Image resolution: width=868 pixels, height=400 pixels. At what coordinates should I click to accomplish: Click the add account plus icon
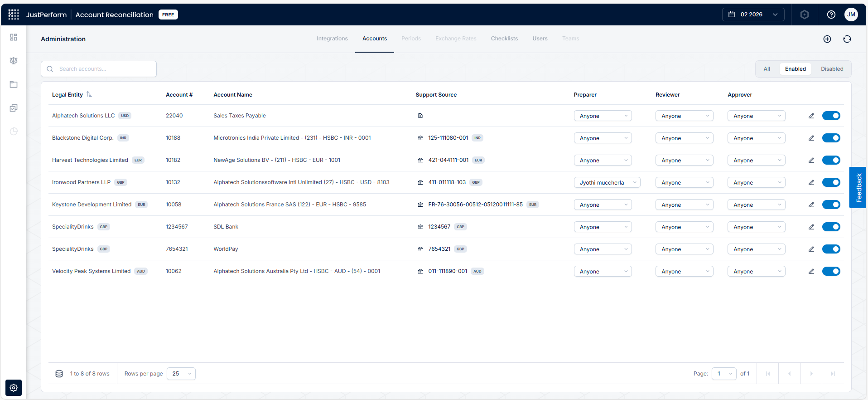(827, 39)
